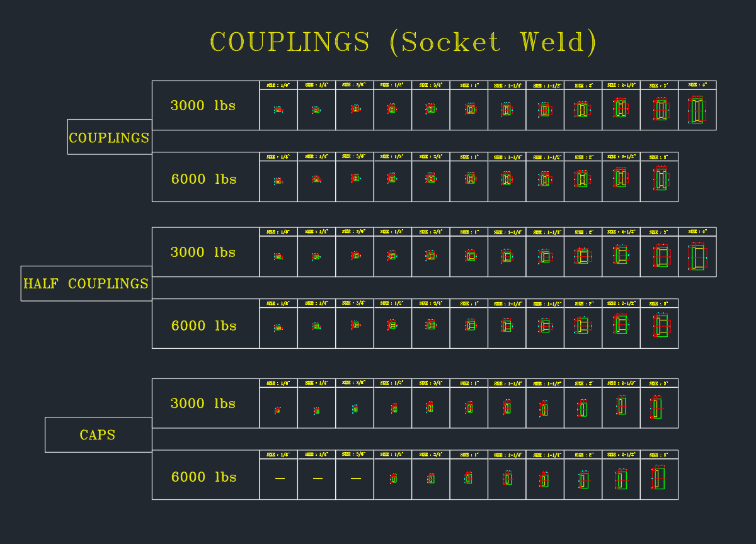756x544 pixels.
Task: Click the 3" coupling symbol in Couplings 6000 lbs
Action: pyautogui.click(x=659, y=179)
